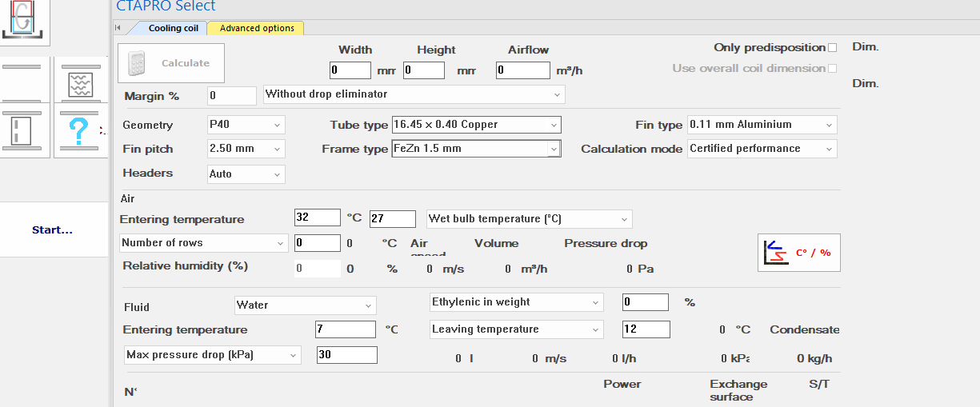Viewport: 980px width, 407px height.
Task: Click the tab scroll-left arrow icon
Action: 118,28
